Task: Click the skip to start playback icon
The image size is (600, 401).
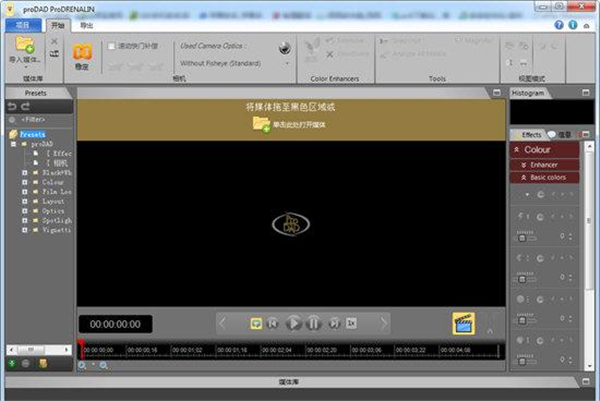Action: [x=273, y=323]
